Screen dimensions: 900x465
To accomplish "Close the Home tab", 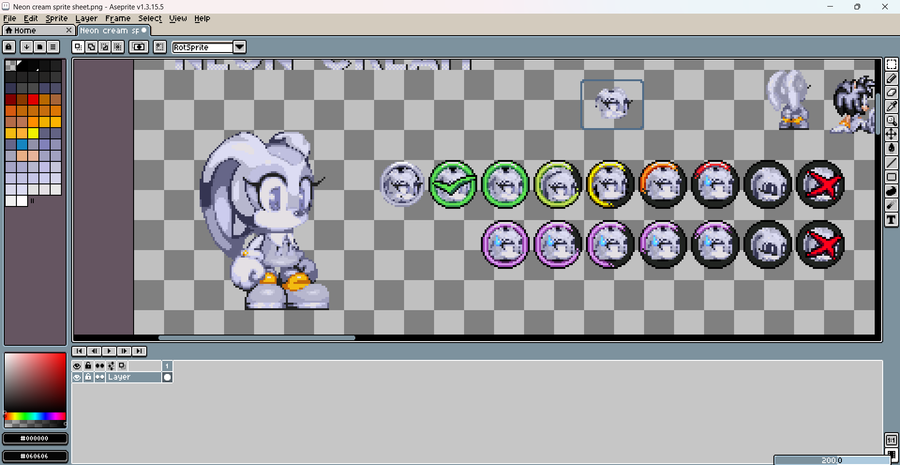I will click(69, 30).
